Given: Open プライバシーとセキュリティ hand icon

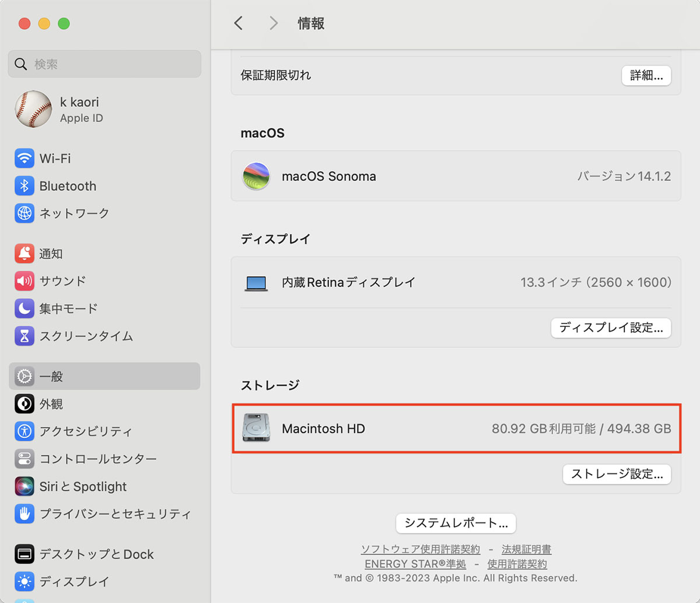Looking at the screenshot, I should click(x=24, y=514).
